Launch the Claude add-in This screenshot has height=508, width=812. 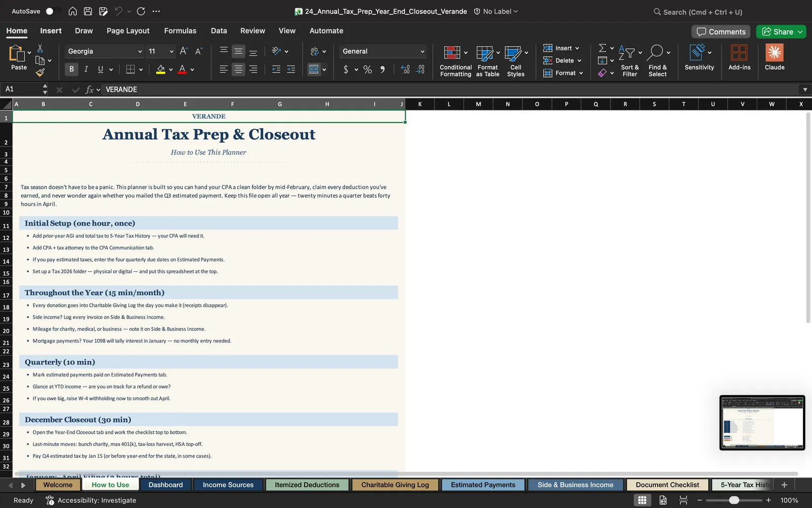[774, 57]
